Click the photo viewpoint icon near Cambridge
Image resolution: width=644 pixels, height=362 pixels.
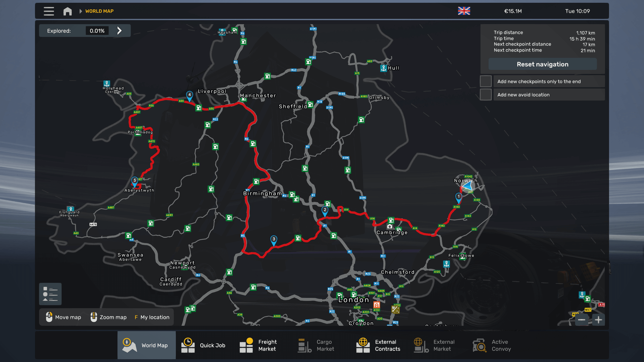[x=389, y=227]
